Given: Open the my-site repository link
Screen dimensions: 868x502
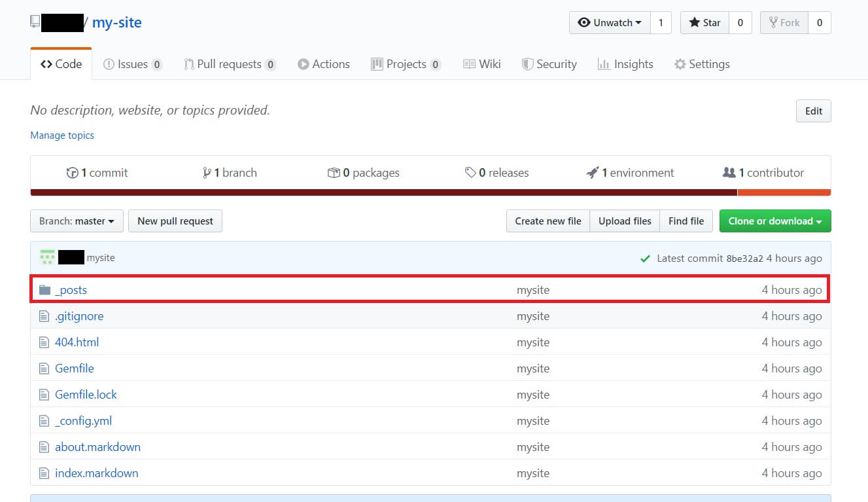Looking at the screenshot, I should point(117,23).
